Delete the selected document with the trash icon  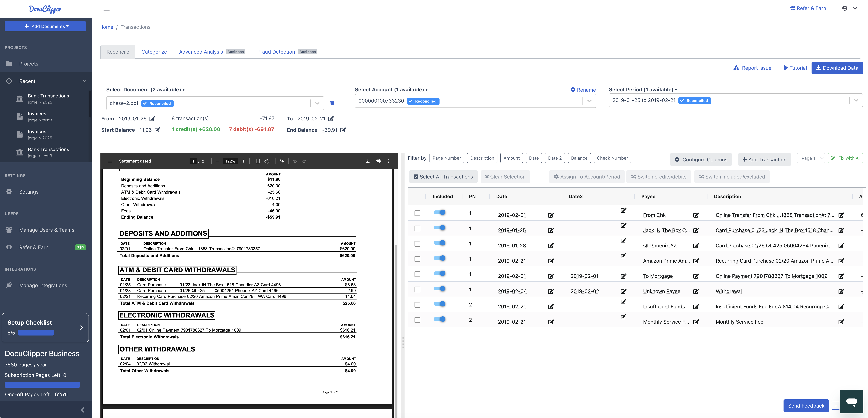click(332, 103)
